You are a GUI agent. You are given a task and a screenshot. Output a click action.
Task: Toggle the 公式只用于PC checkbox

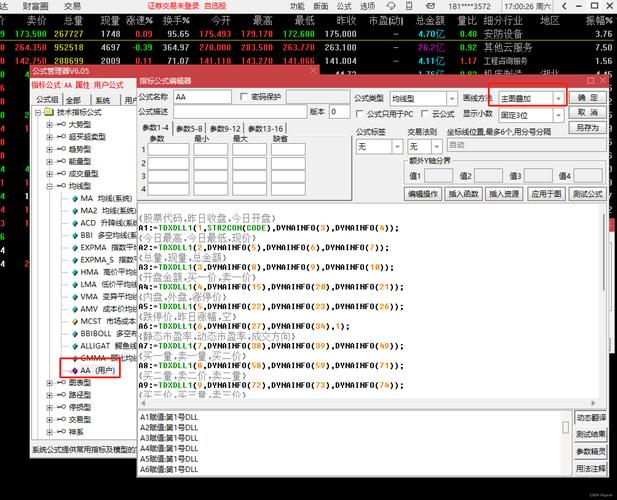click(361, 115)
